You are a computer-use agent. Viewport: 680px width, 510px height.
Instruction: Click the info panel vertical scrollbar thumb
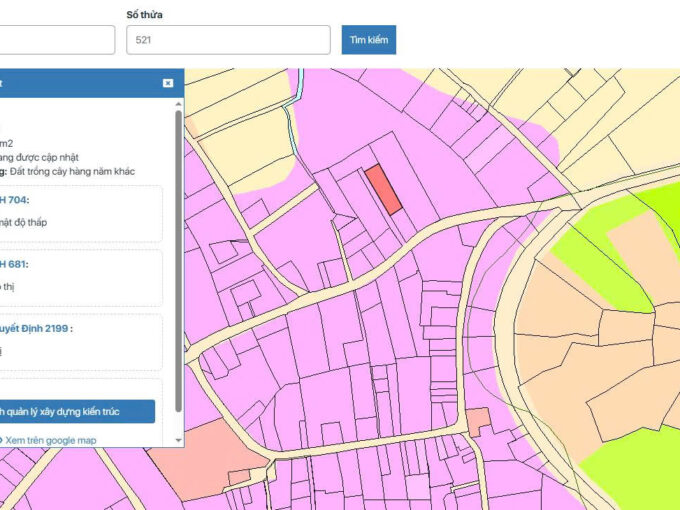coord(179,260)
